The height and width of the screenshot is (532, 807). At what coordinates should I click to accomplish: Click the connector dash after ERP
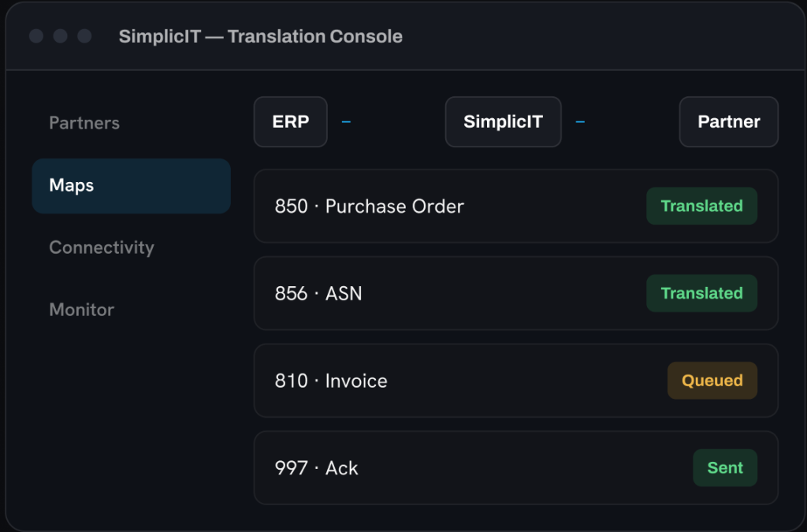(x=347, y=122)
